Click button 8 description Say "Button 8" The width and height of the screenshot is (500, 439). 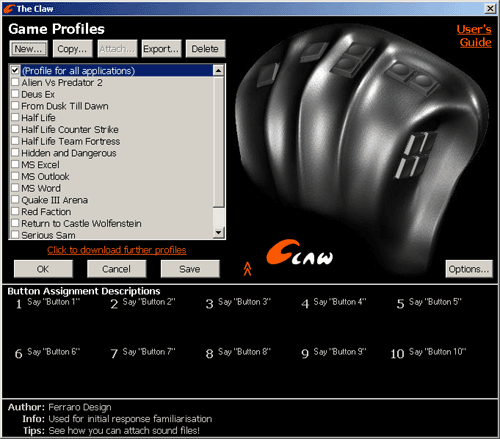[x=244, y=352]
